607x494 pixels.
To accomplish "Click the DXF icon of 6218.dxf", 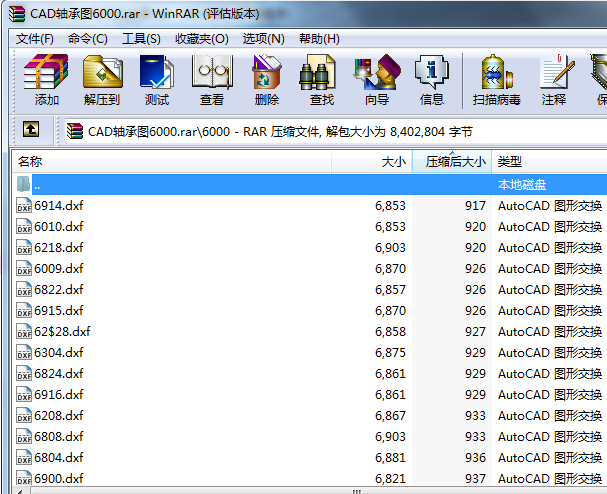I will (24, 247).
